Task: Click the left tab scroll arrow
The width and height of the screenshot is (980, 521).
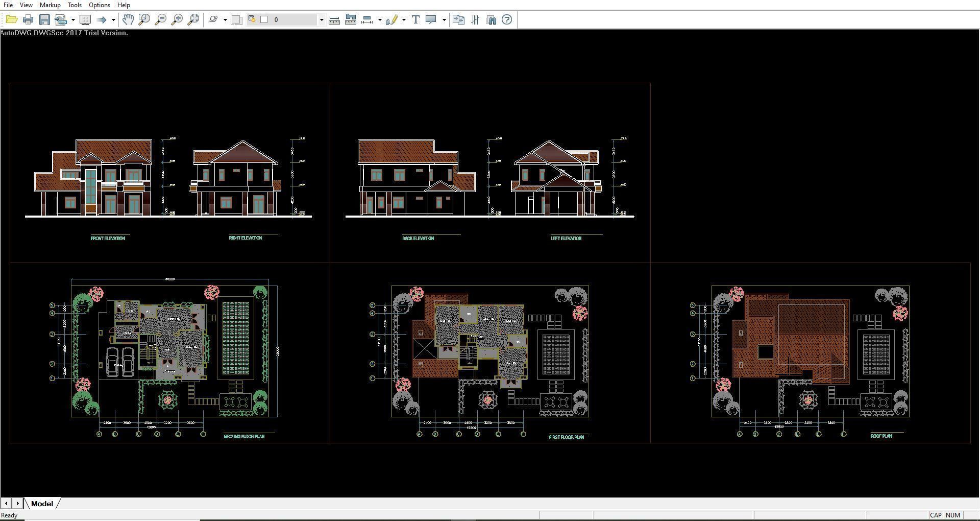Action: (x=6, y=504)
